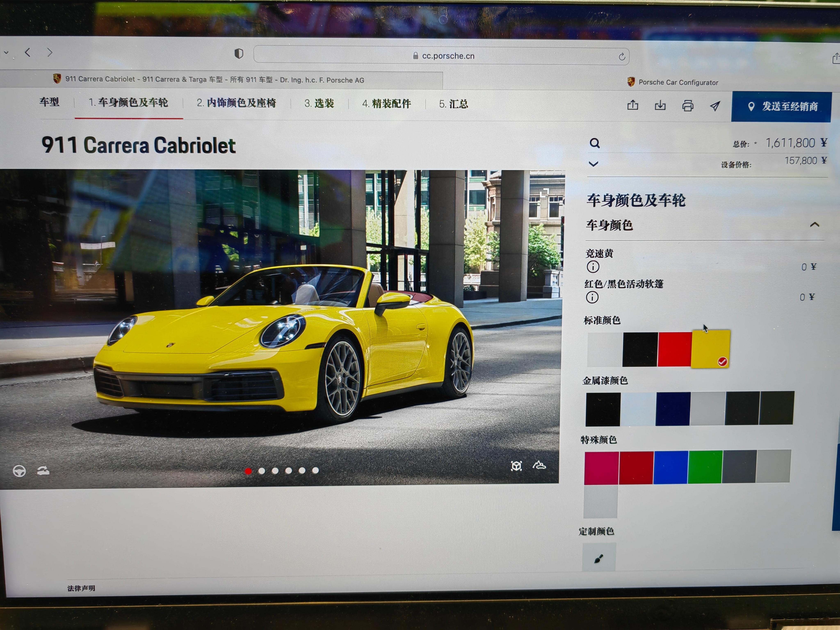Open sidebar dropdown chevron at far left toolbar
Image resolution: width=840 pixels, height=630 pixels.
click(6, 52)
